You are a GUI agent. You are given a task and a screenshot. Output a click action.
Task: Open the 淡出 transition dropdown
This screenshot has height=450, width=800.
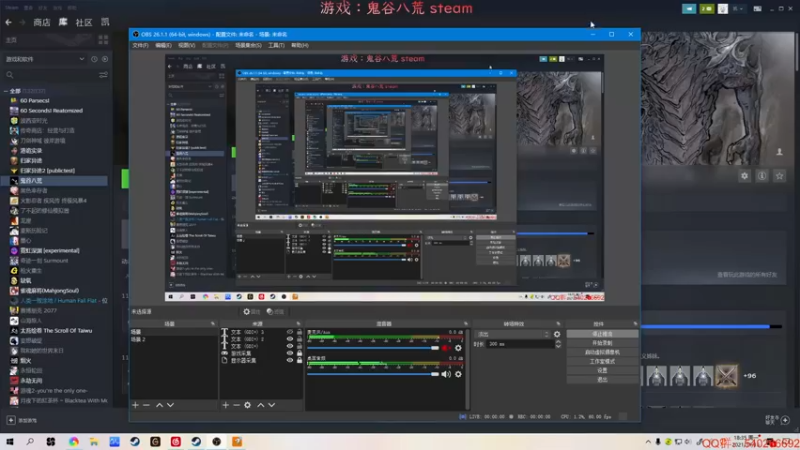pyautogui.click(x=513, y=334)
